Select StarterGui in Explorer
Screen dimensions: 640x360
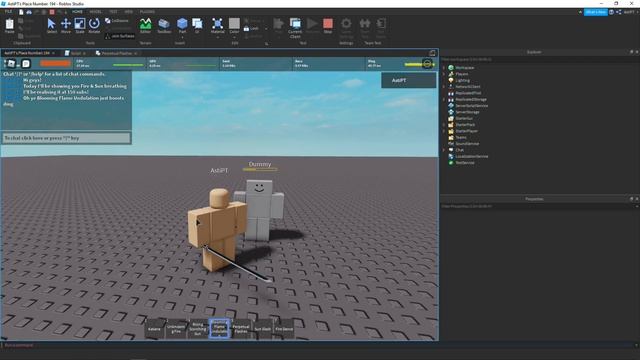point(464,118)
